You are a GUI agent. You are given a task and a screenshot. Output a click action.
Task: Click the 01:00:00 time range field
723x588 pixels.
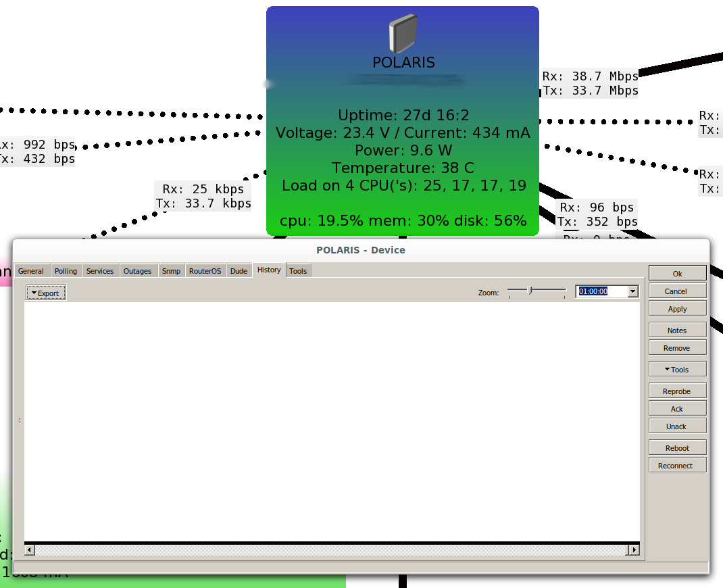(602, 291)
